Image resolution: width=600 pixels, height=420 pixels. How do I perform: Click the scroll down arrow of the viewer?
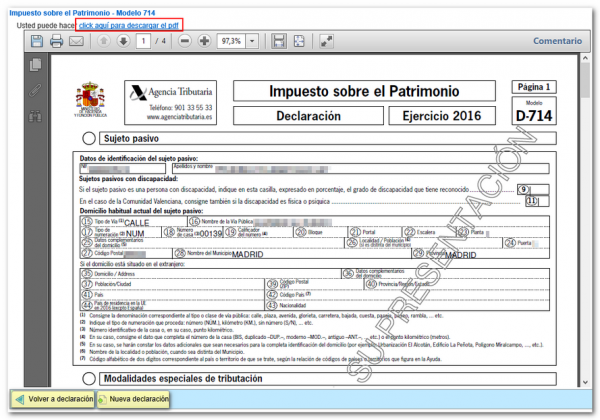pos(585,382)
